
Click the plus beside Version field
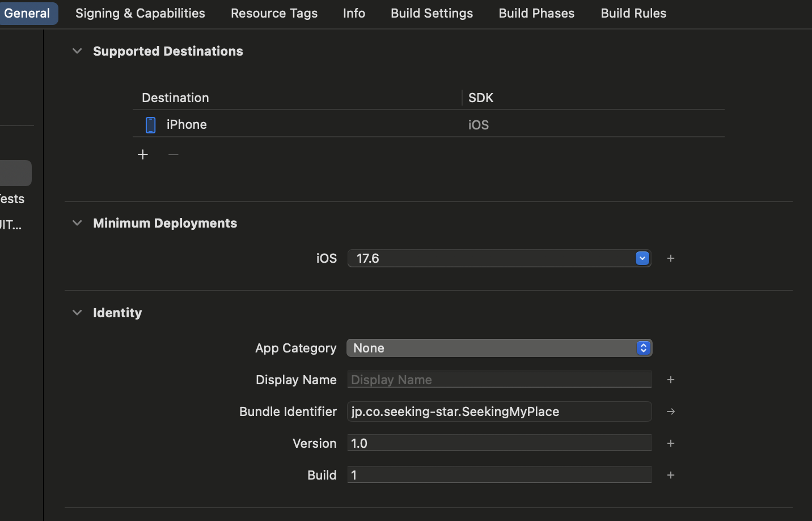671,443
